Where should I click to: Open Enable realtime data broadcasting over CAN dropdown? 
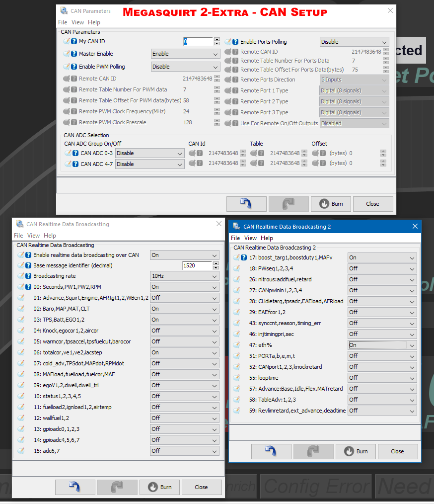[185, 255]
